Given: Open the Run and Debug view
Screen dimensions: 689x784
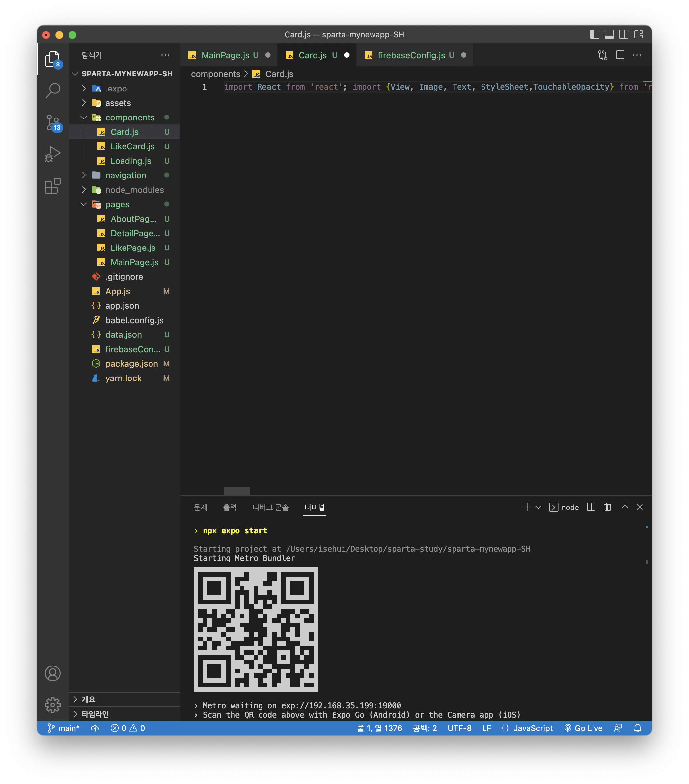Looking at the screenshot, I should click(x=53, y=154).
